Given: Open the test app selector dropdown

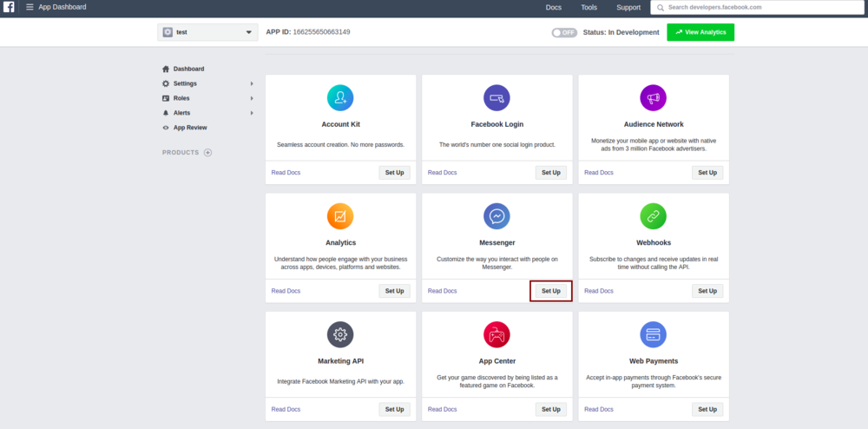Looking at the screenshot, I should point(207,32).
